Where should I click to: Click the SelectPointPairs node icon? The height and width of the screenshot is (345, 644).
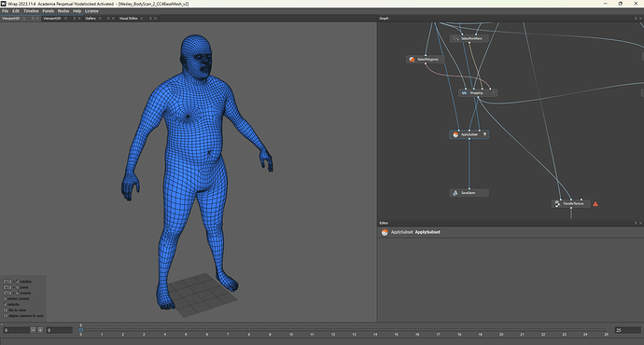tap(455, 38)
